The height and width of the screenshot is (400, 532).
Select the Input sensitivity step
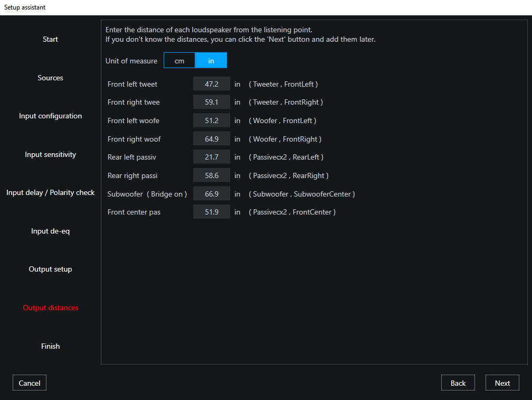pyautogui.click(x=50, y=154)
